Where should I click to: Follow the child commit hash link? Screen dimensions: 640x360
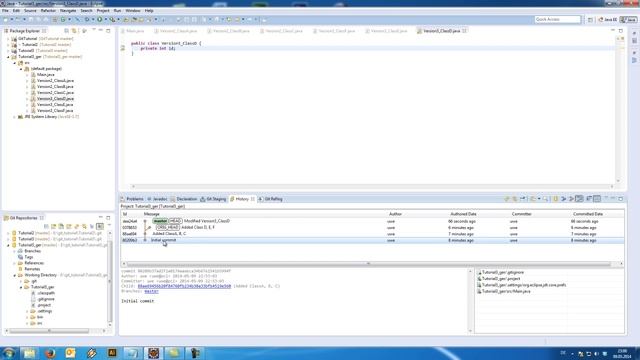184,286
